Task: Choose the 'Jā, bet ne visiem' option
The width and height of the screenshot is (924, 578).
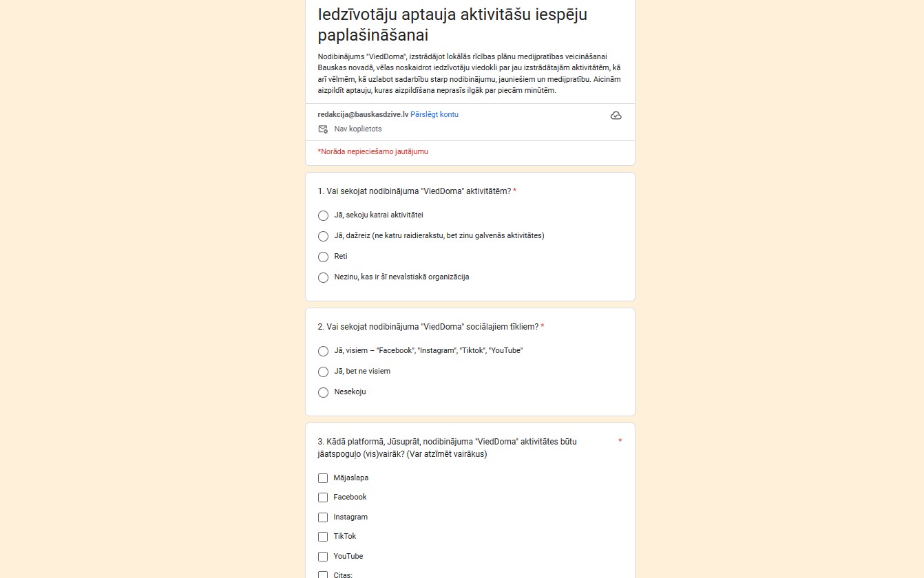Action: coord(323,372)
